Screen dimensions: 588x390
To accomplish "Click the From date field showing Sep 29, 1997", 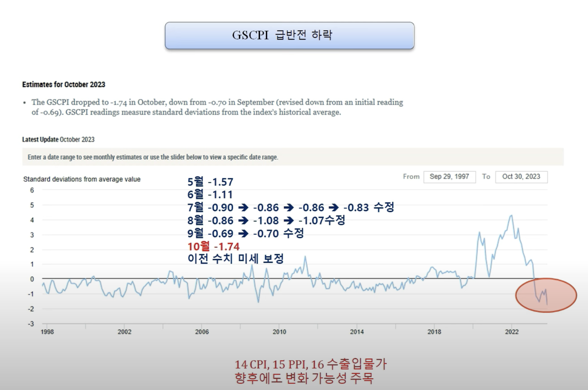I will (449, 177).
